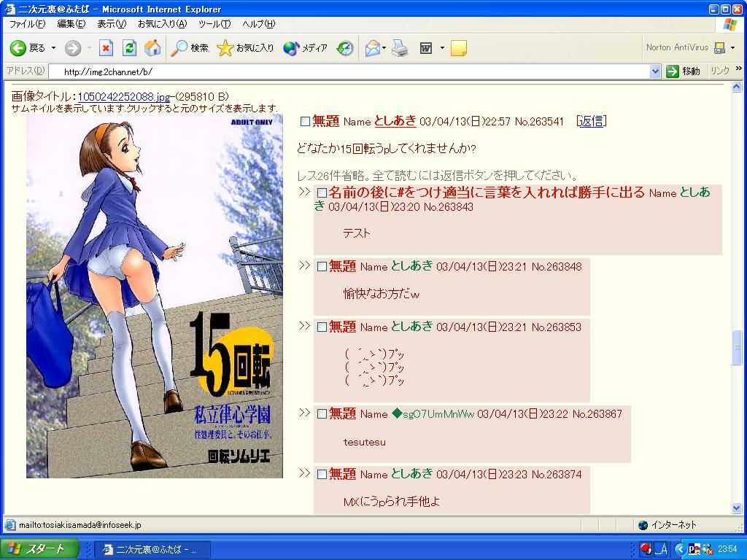
Task: Expand the Norton AntiVirus dropdown
Action: (x=733, y=48)
